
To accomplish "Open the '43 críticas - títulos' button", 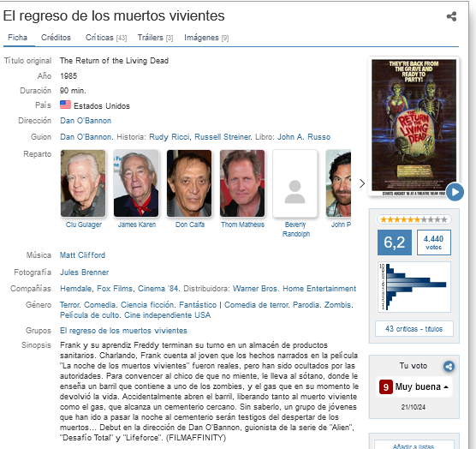I will click(414, 329).
